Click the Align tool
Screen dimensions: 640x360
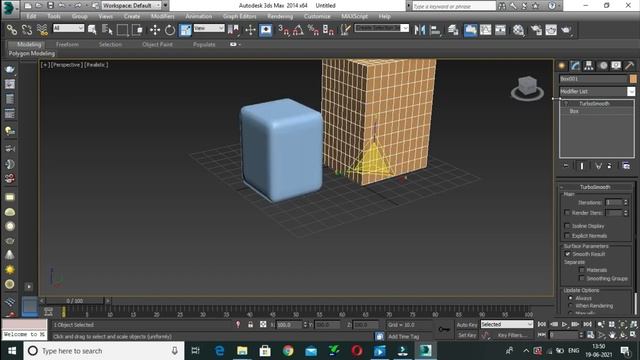coord(435,30)
